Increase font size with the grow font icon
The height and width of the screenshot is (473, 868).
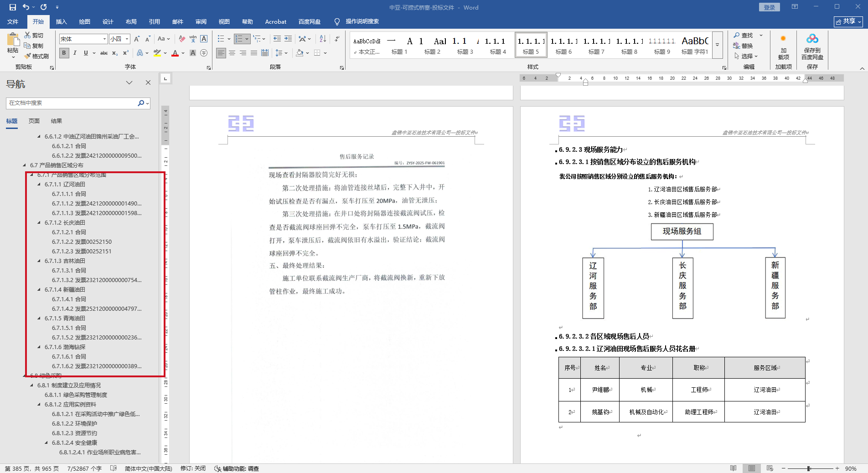(x=137, y=39)
